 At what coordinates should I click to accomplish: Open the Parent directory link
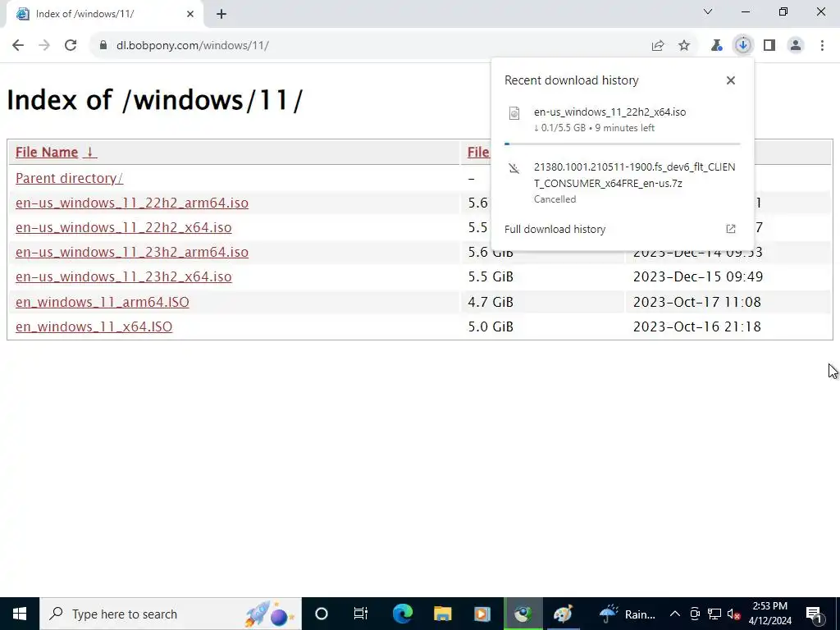(69, 178)
